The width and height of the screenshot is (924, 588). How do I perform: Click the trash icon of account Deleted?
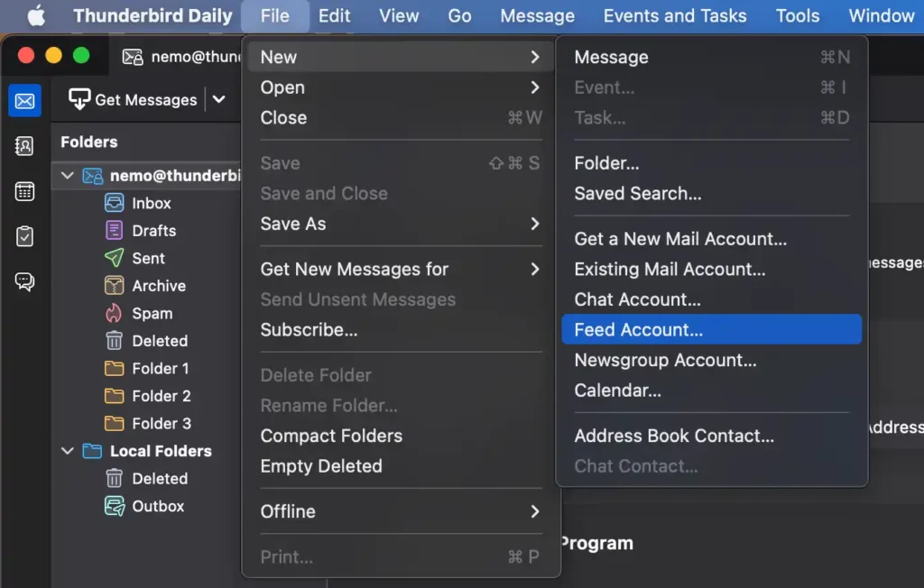click(115, 341)
